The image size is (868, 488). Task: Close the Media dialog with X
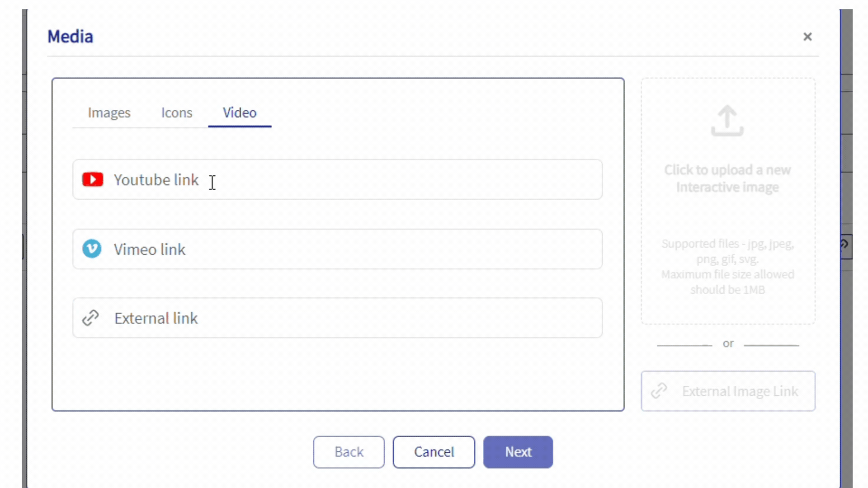(807, 37)
